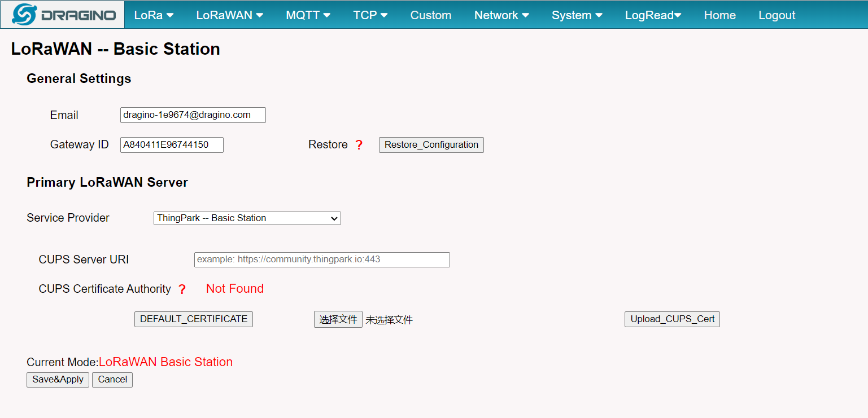Image resolution: width=868 pixels, height=418 pixels.
Task: Click the 未选择文件 no file chosen text
Action: [389, 320]
